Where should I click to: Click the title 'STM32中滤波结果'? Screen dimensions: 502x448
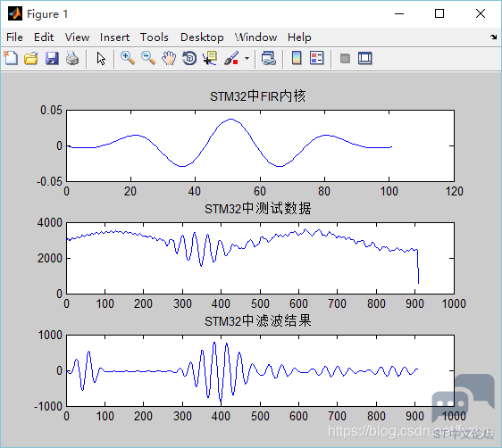pyautogui.click(x=258, y=321)
